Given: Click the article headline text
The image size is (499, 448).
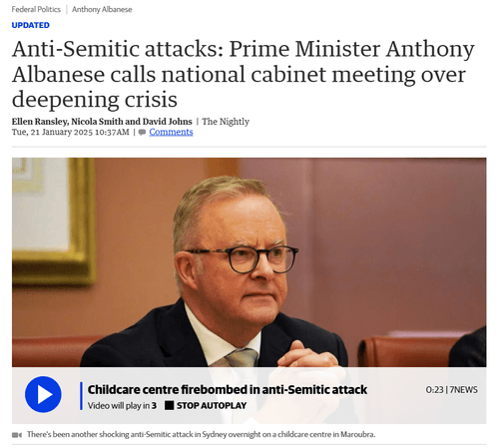Looking at the screenshot, I should point(244,74).
